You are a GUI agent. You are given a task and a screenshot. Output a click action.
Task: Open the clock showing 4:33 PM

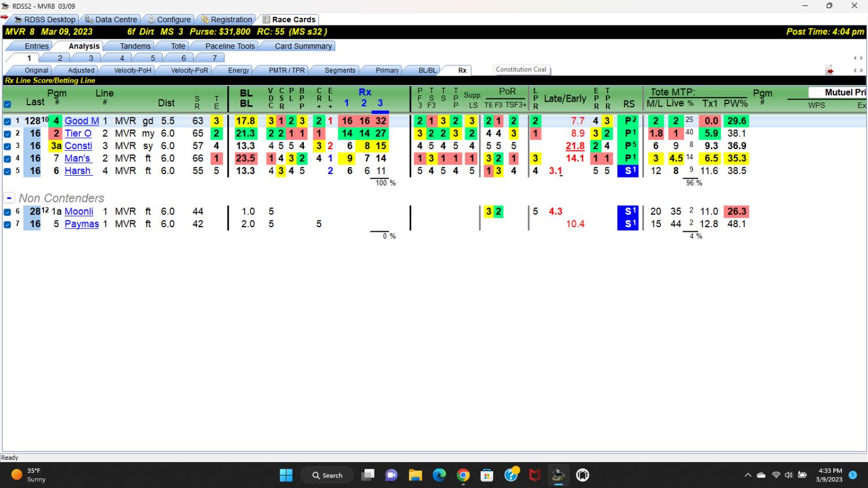(830, 475)
